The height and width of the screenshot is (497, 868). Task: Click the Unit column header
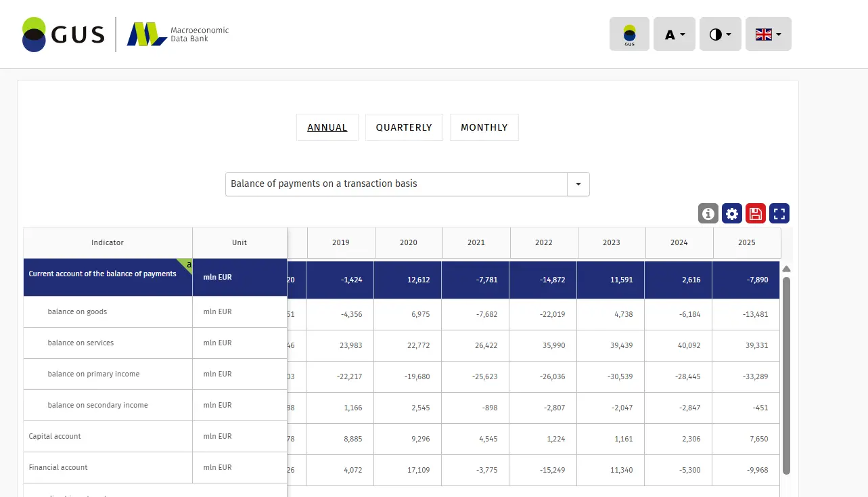click(239, 242)
